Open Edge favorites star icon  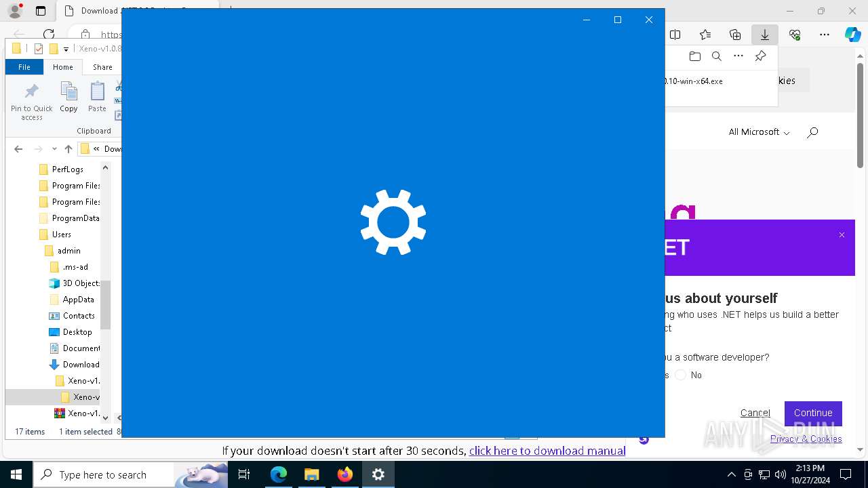point(705,35)
